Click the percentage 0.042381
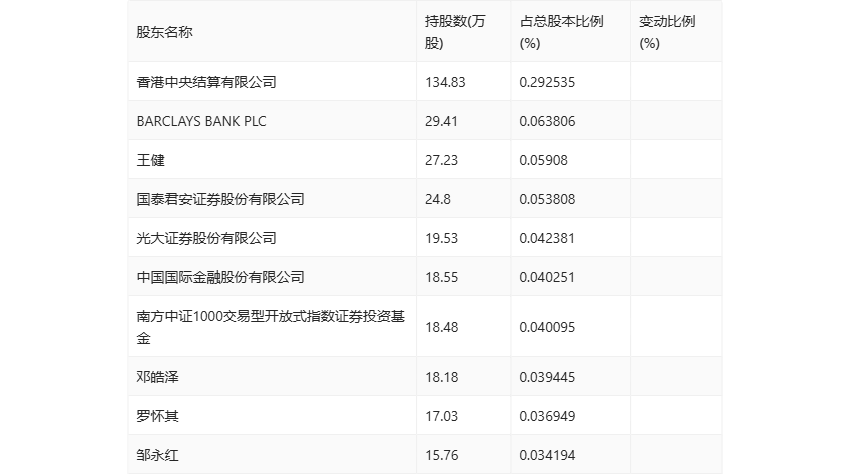850x474 pixels. (547, 238)
